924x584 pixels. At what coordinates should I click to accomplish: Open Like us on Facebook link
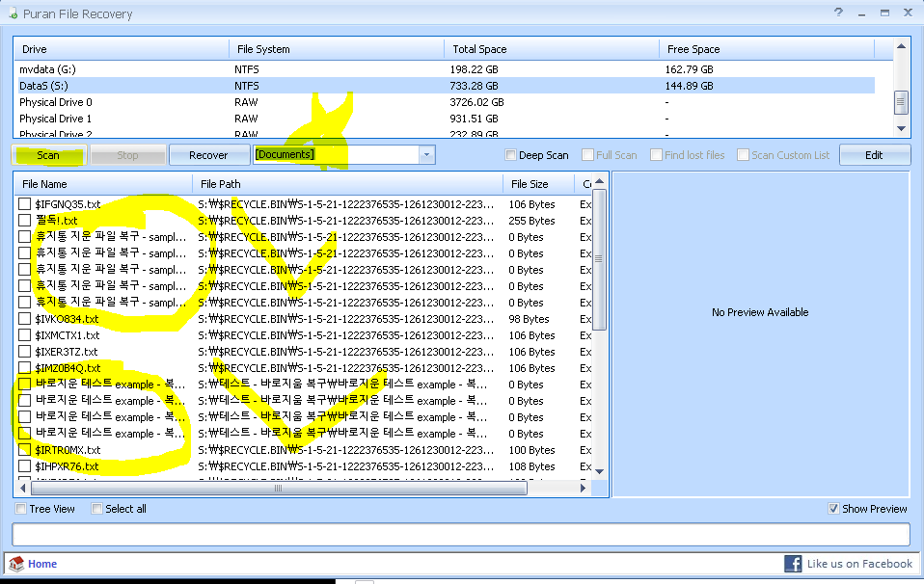tap(859, 564)
